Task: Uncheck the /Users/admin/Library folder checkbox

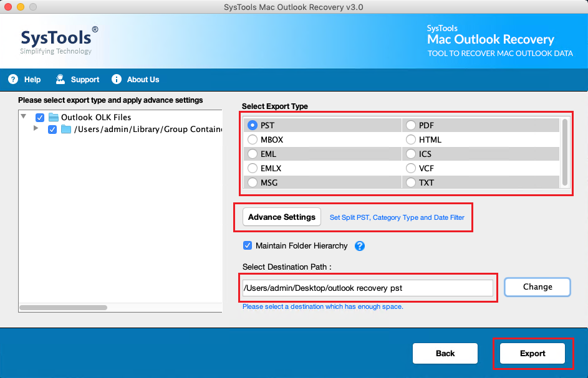Action: [52, 130]
